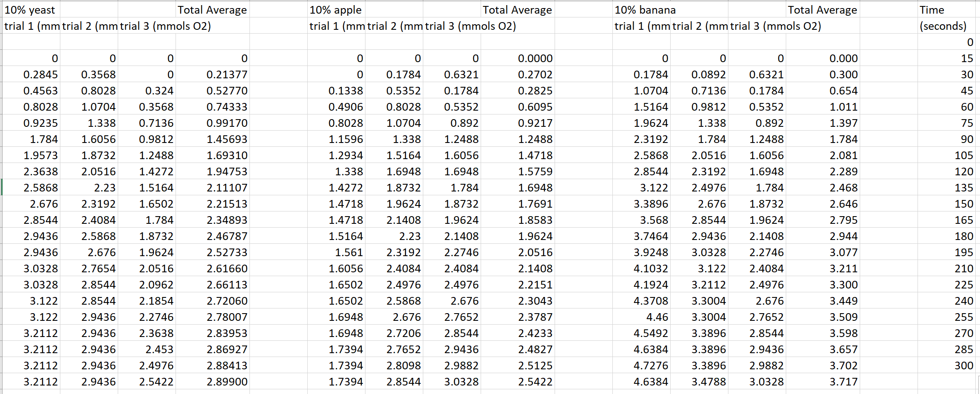Click the cell with 0.9235
980x394 pixels.
pos(31,123)
